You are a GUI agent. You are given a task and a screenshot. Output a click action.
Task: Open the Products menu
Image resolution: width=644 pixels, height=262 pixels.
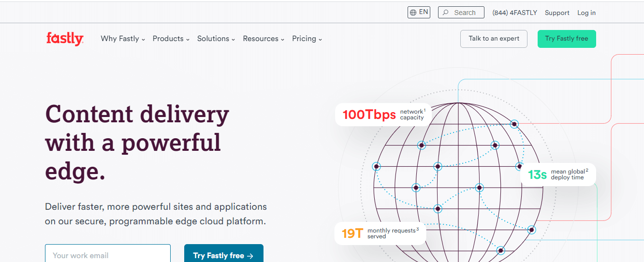tap(171, 39)
